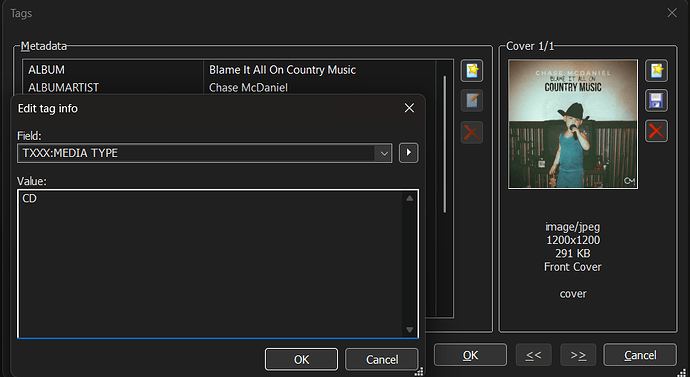Viewport: 690px width, 377px height.
Task: Click the 1200x1200 cover dimensions text
Action: 573,240
